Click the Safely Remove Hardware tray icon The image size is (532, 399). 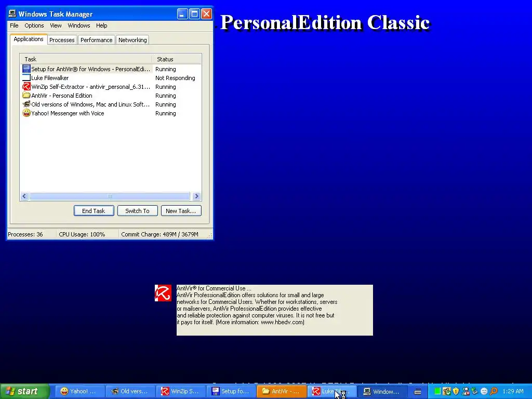point(475,391)
